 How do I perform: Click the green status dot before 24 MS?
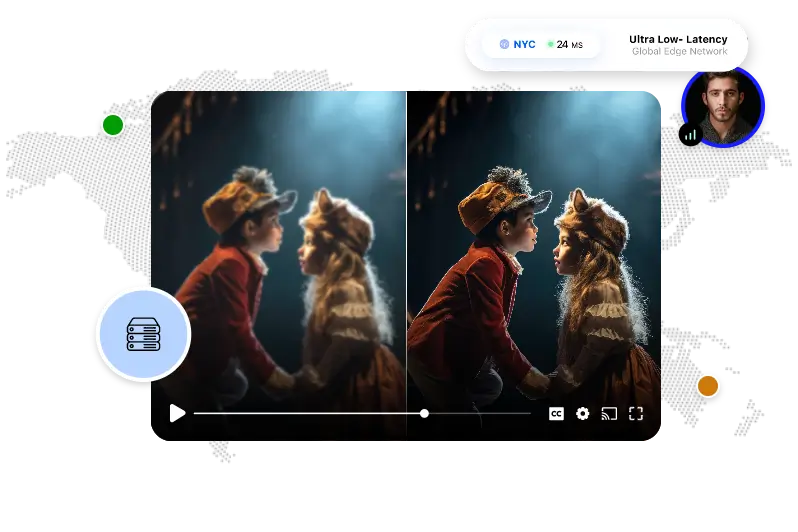tap(550, 44)
